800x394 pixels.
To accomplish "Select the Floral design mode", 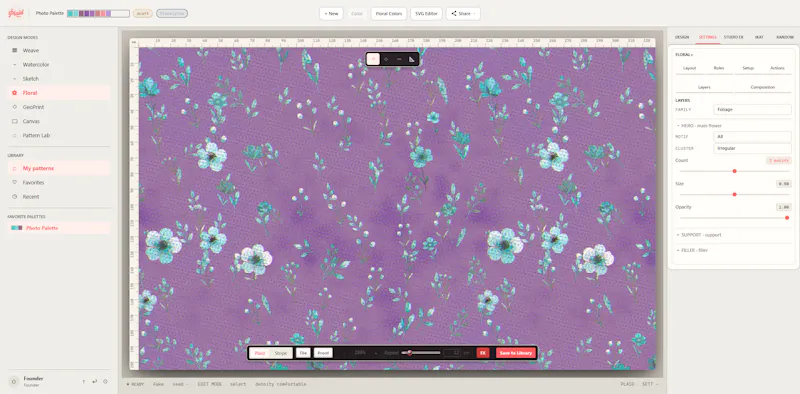I will [x=59, y=93].
